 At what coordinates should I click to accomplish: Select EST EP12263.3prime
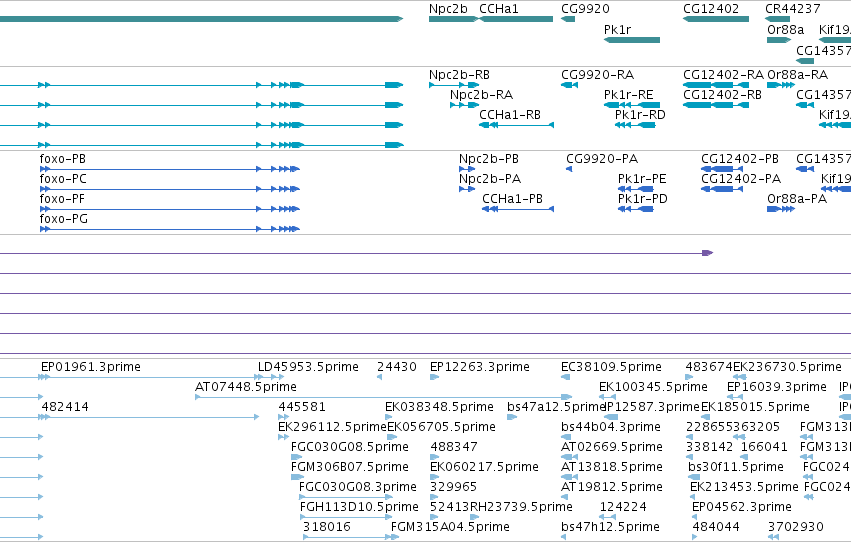pos(479,367)
